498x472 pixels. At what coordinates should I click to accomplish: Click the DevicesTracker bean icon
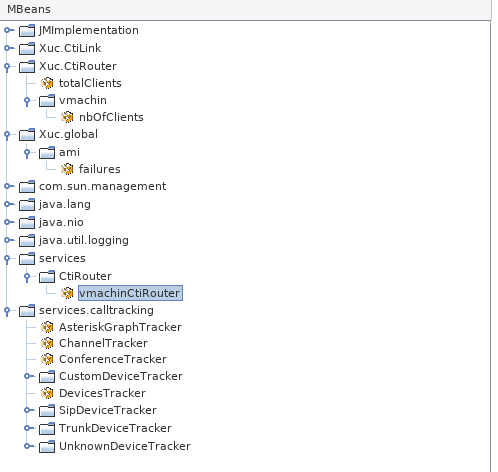coord(47,393)
